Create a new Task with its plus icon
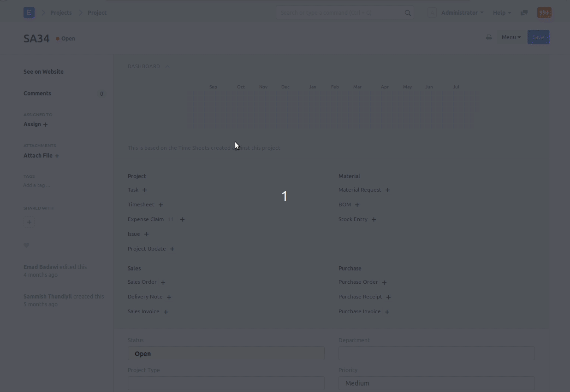The image size is (570, 392). [x=144, y=190]
